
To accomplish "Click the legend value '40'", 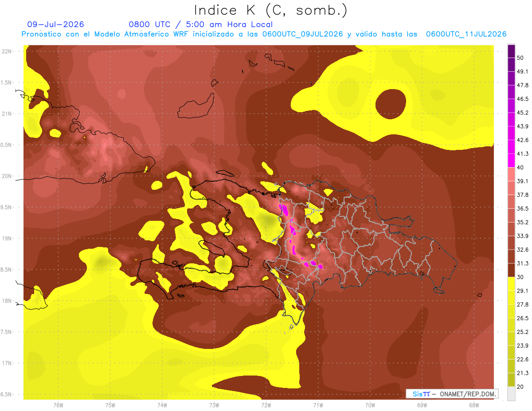I will (x=520, y=167).
